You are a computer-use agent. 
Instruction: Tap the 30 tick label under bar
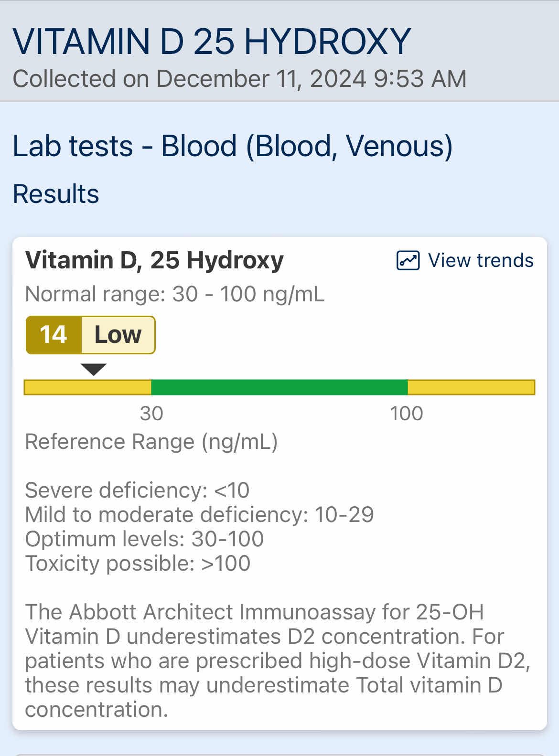[151, 414]
